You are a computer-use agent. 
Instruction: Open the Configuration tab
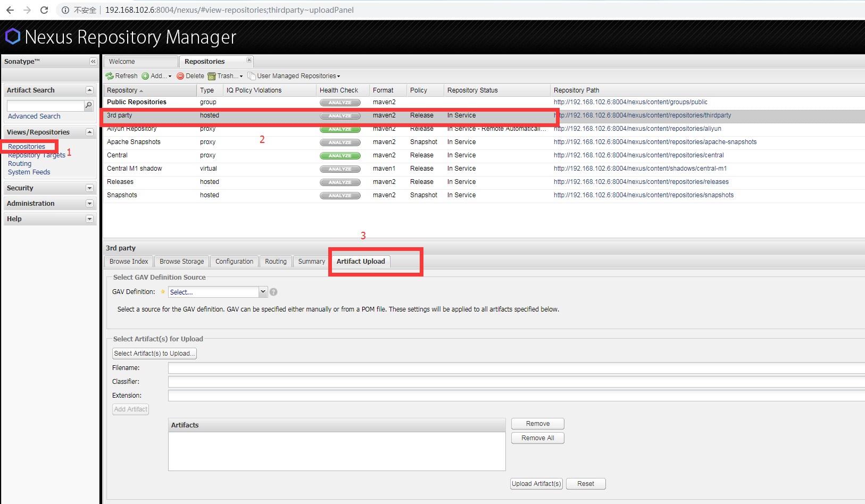(235, 262)
